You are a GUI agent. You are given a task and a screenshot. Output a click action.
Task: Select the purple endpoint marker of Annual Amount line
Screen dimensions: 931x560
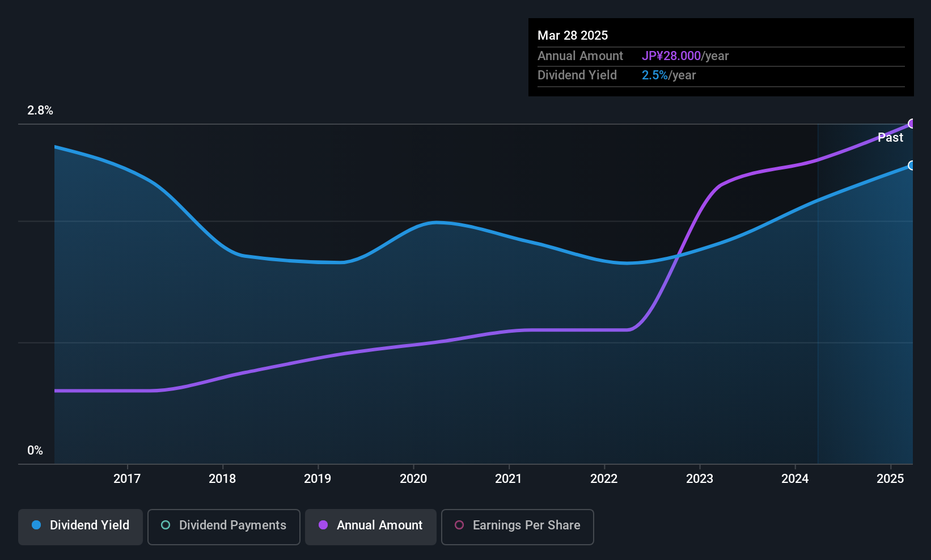coord(912,124)
